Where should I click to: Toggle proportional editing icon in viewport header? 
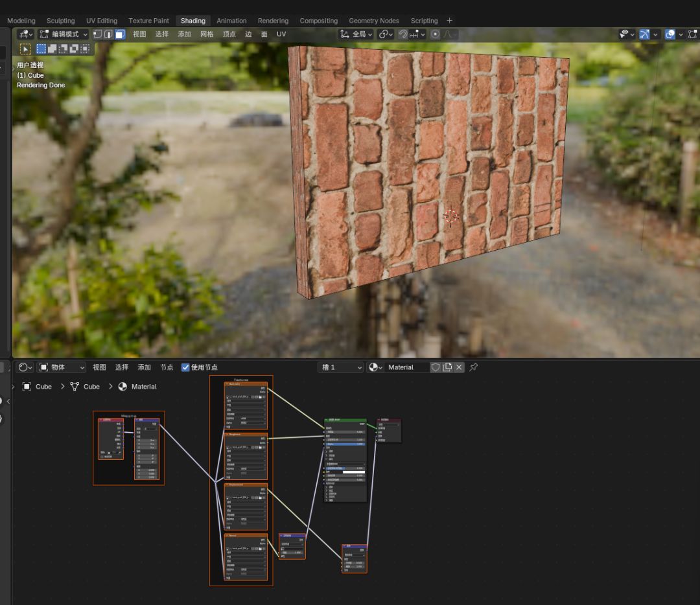pos(436,34)
